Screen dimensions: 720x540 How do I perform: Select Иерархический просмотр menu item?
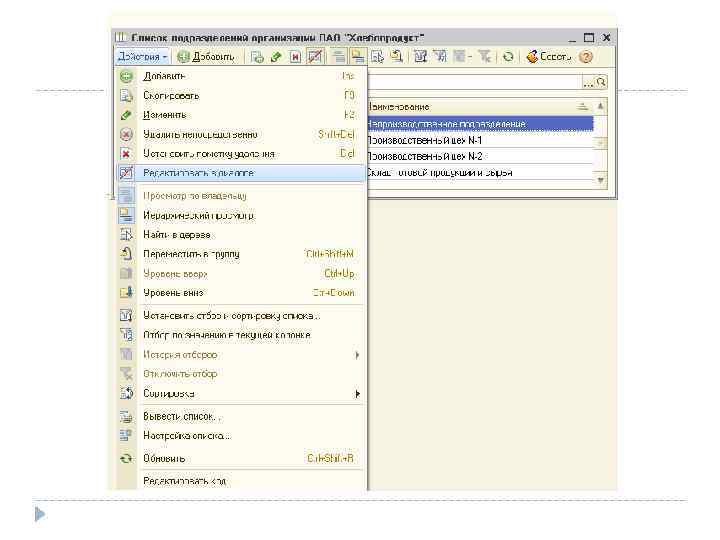241,215
